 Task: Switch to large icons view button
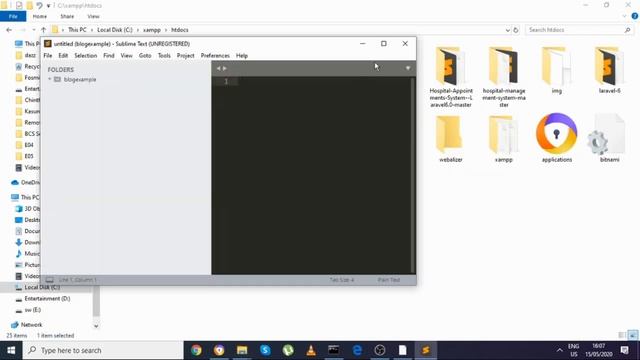coord(633,335)
